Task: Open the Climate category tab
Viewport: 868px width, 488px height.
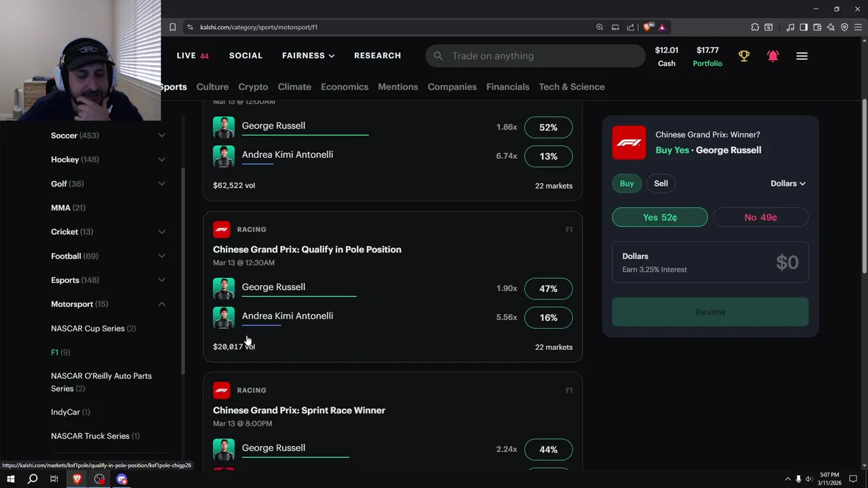Action: 294,87
